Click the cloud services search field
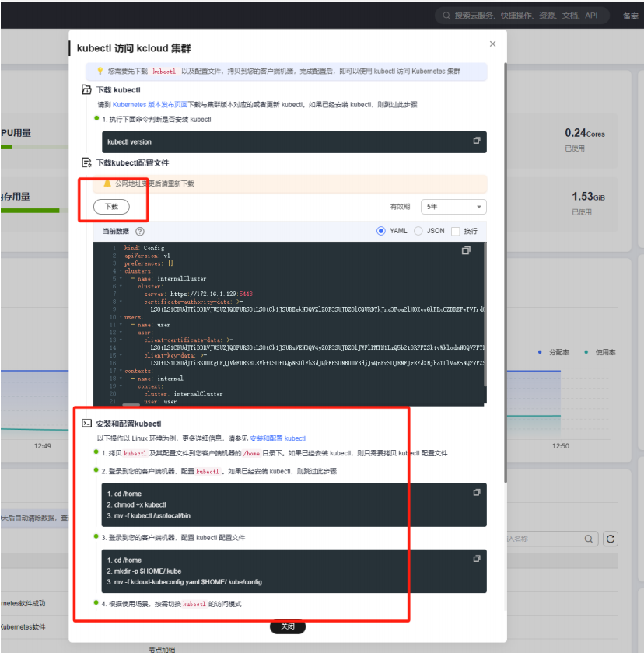Viewport: 644px width, 656px height. click(522, 16)
